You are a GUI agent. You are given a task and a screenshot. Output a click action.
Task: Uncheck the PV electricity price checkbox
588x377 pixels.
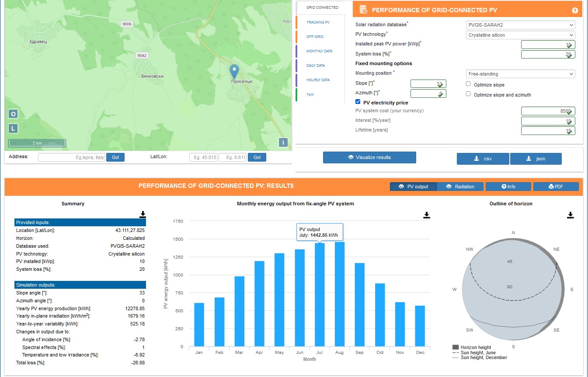click(358, 102)
